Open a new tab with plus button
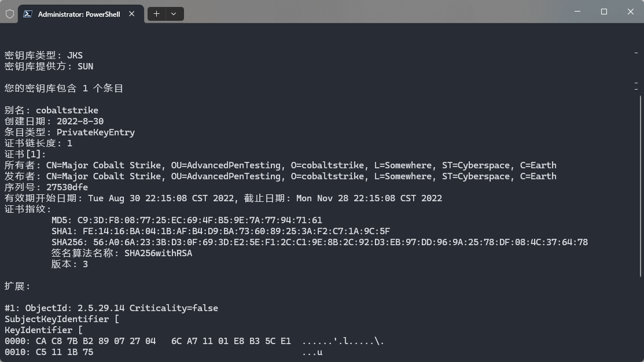The width and height of the screenshot is (644, 362). 156,14
